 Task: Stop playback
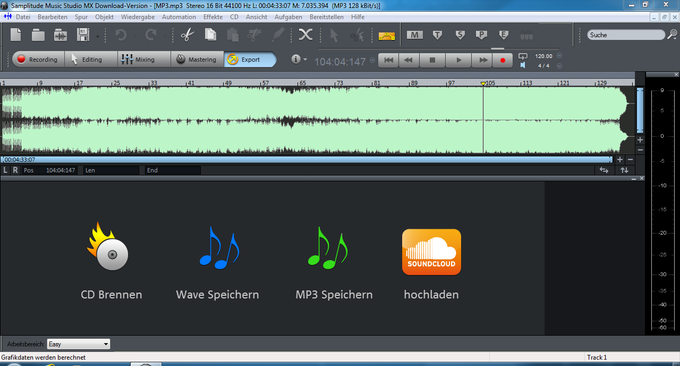click(x=432, y=60)
